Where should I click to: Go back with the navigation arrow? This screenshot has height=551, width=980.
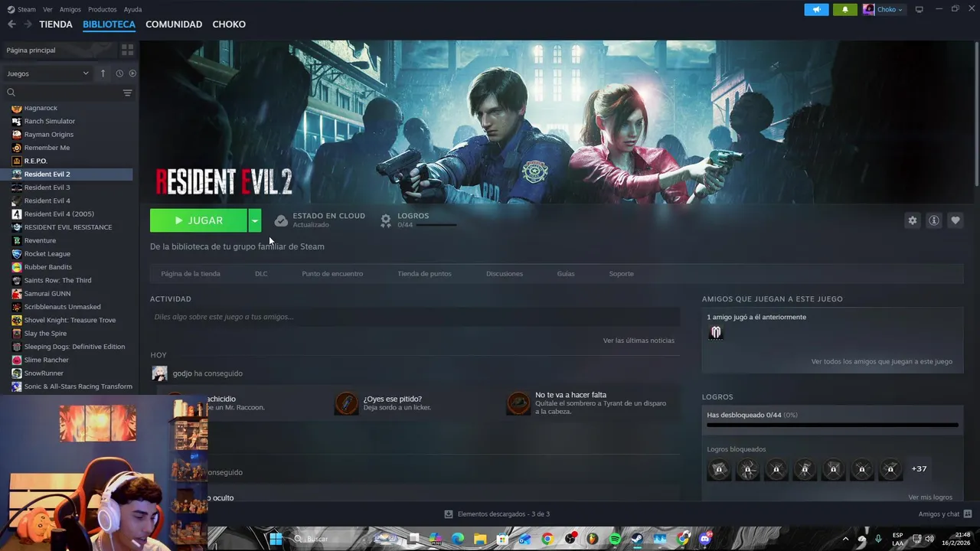[11, 24]
